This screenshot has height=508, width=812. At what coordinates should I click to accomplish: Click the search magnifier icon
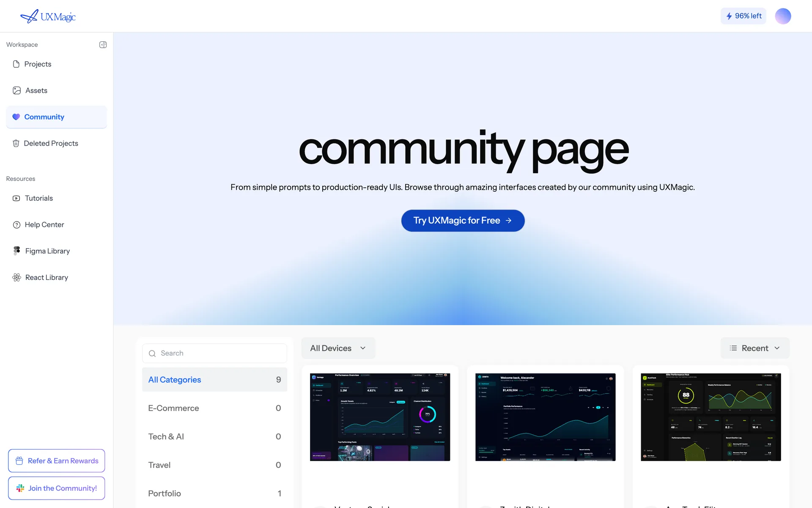coord(152,353)
